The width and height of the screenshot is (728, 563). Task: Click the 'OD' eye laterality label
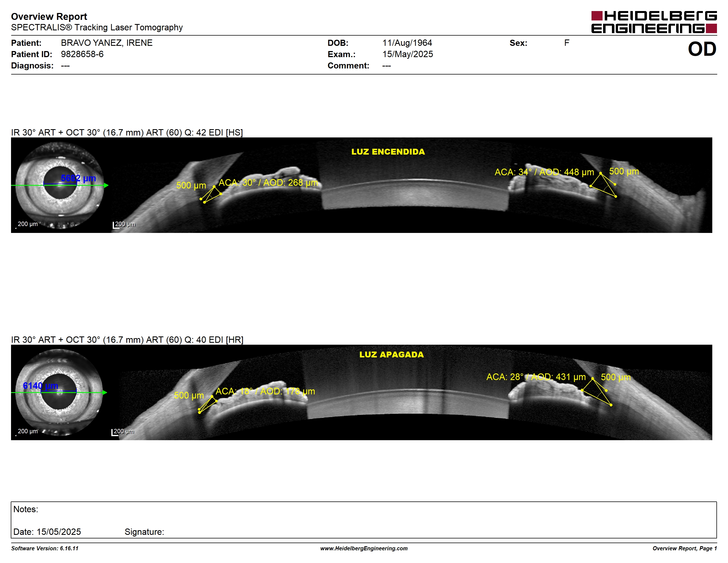pyautogui.click(x=702, y=49)
